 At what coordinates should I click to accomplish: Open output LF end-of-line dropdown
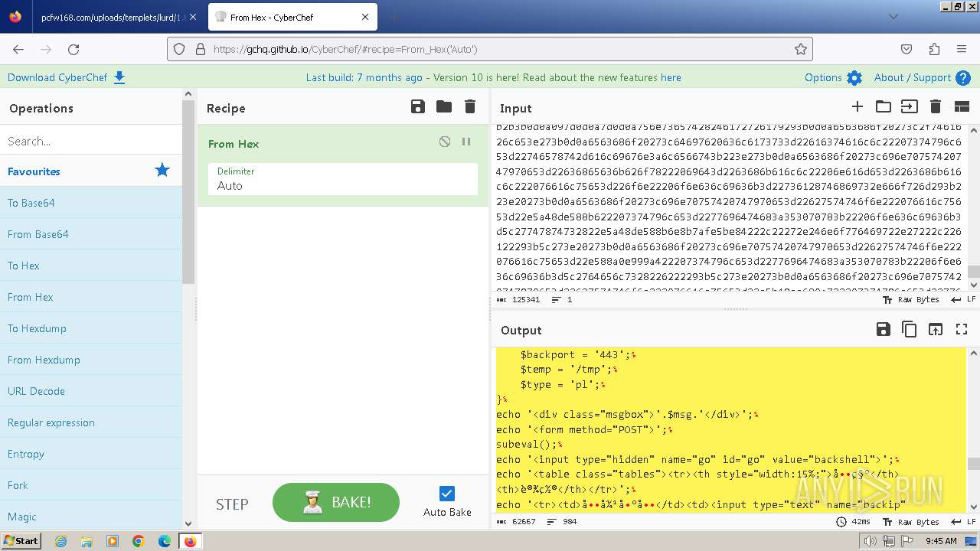[962, 522]
